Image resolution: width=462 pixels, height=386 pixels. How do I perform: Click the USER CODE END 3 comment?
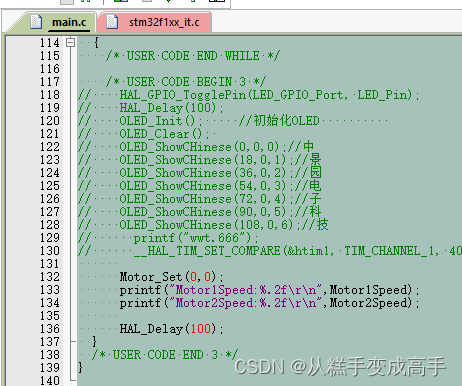[165, 355]
